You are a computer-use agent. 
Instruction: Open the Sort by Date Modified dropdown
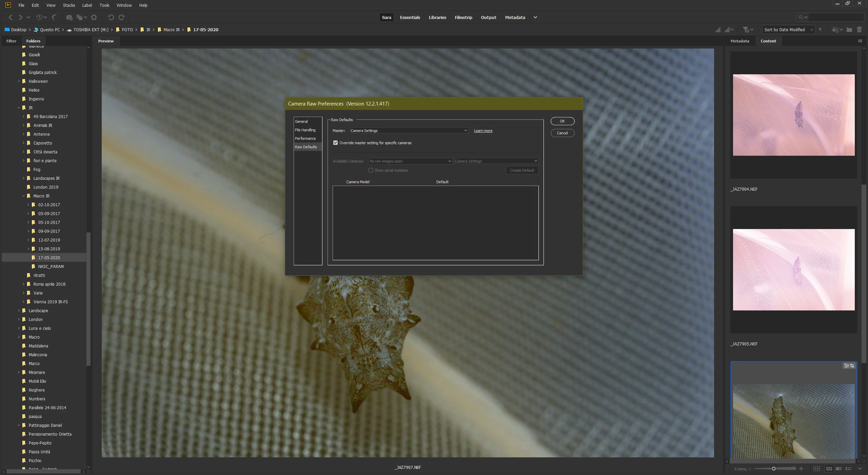click(x=788, y=30)
